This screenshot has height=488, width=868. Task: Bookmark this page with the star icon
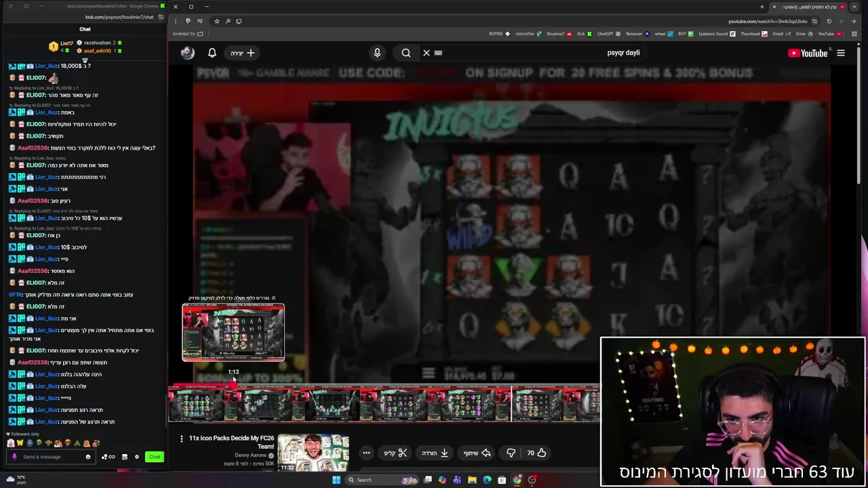tap(217, 21)
